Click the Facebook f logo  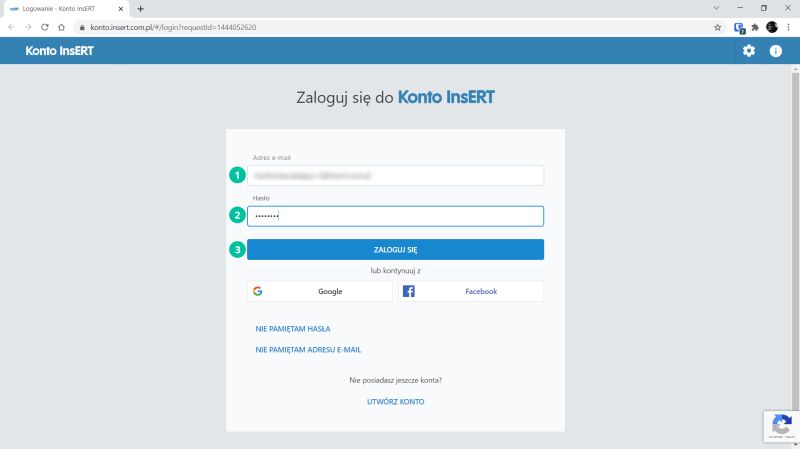click(409, 291)
